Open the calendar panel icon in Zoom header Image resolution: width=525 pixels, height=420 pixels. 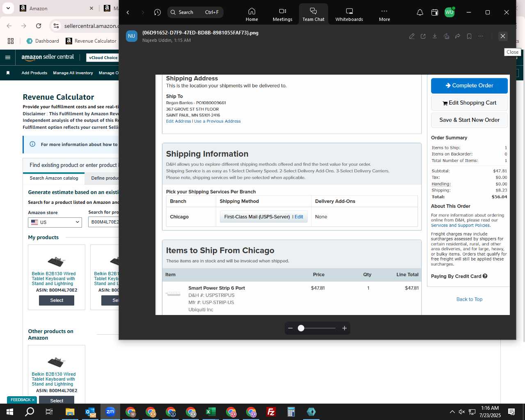[435, 12]
